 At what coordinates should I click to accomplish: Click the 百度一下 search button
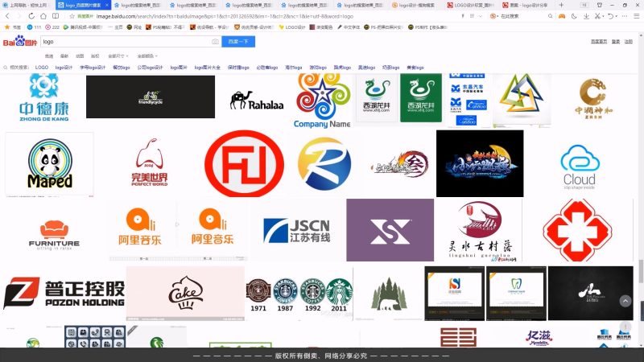pos(238,42)
